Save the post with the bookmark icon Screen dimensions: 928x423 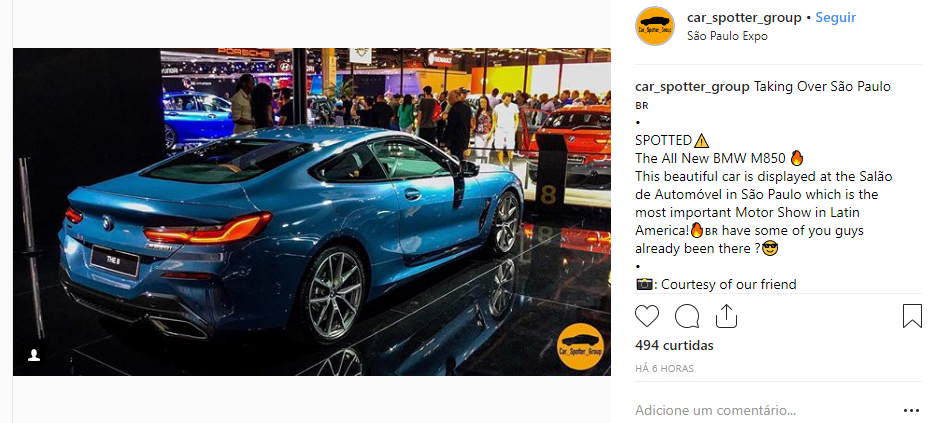point(912,316)
